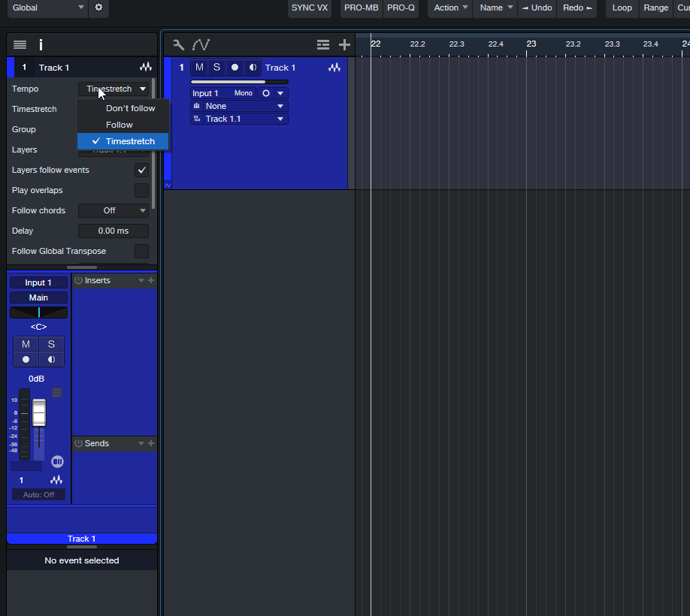Screen dimensions: 690x616
Task: Click the SYNC VX button
Action: coord(310,8)
